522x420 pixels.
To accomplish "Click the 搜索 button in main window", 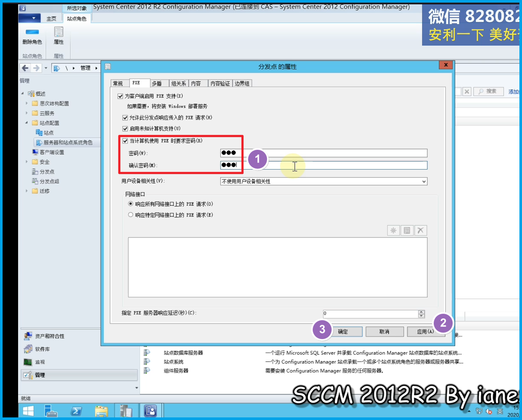I will 488,91.
